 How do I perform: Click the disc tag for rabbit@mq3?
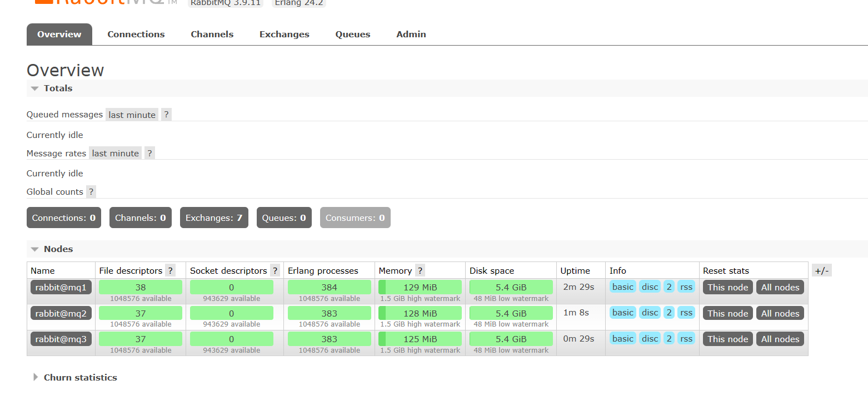point(650,338)
